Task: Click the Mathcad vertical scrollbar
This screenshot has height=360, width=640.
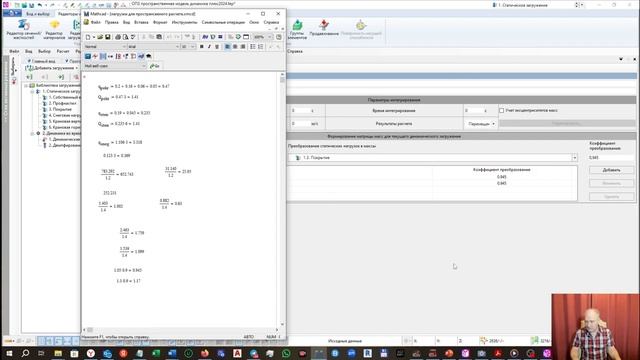Action: coord(282,199)
